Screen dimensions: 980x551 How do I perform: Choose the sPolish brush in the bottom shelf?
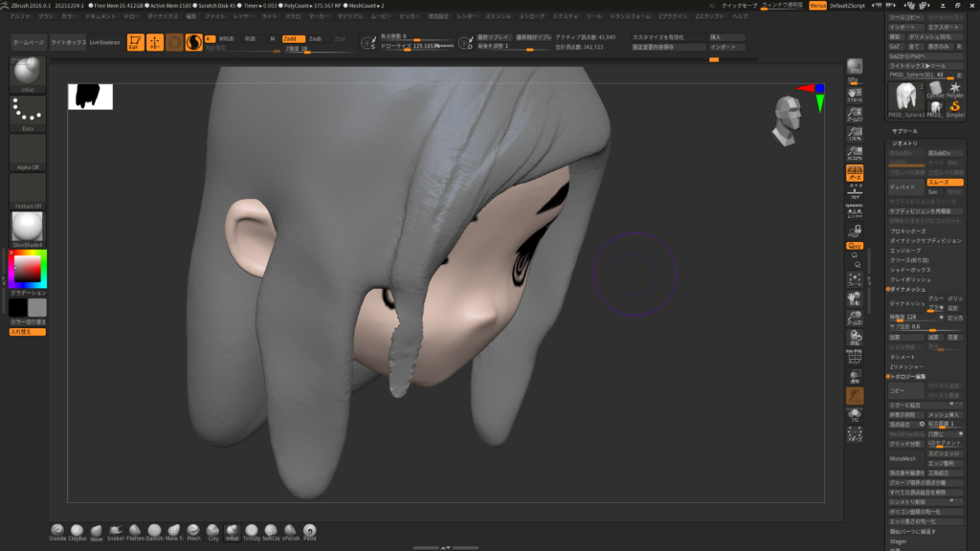click(291, 530)
